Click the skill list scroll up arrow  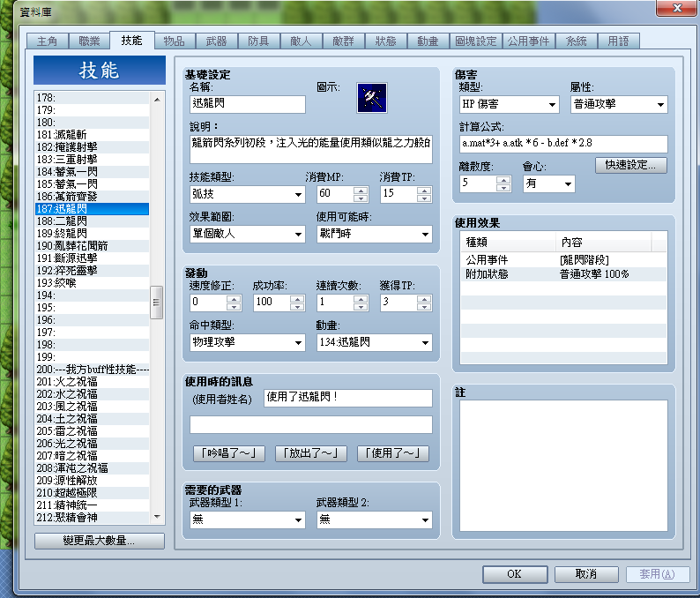pyautogui.click(x=157, y=99)
